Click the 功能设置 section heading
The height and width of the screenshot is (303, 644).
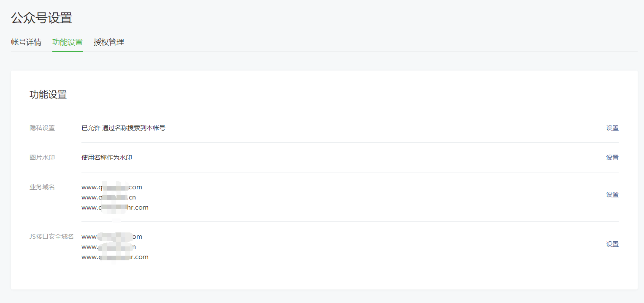[48, 95]
